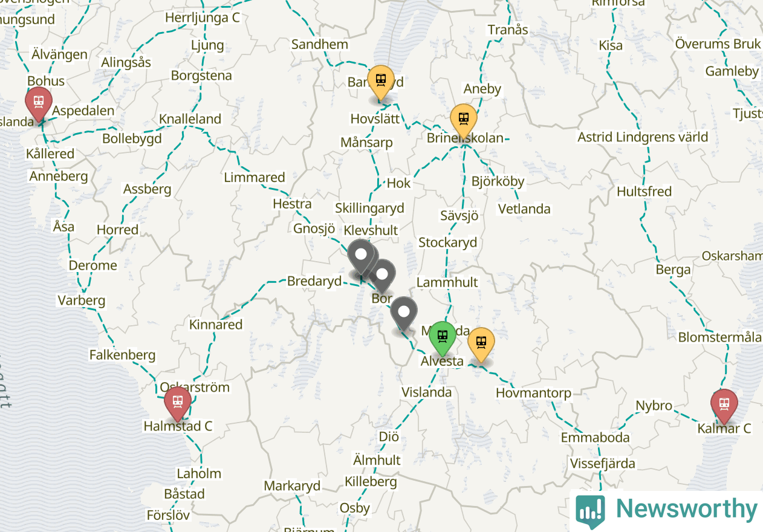Select the Emmaboda station label
The width and height of the screenshot is (763, 532).
[x=596, y=438]
